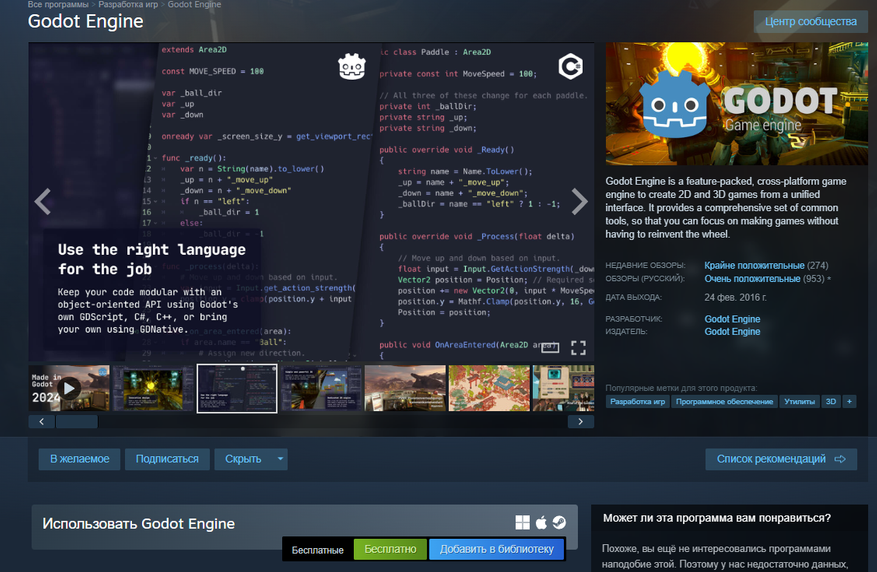The height and width of the screenshot is (572, 877).
Task: Toggle theater mode icon beside fullscreen
Action: pos(550,348)
